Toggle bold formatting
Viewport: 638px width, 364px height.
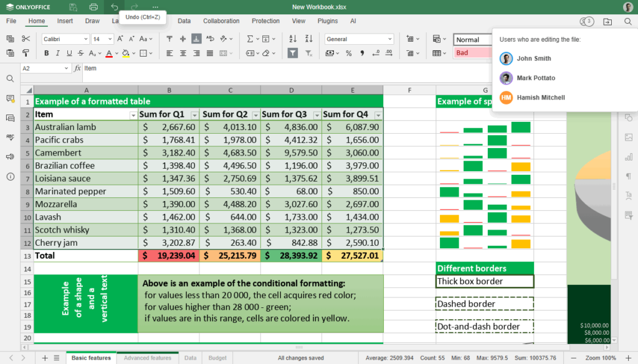pyautogui.click(x=47, y=53)
